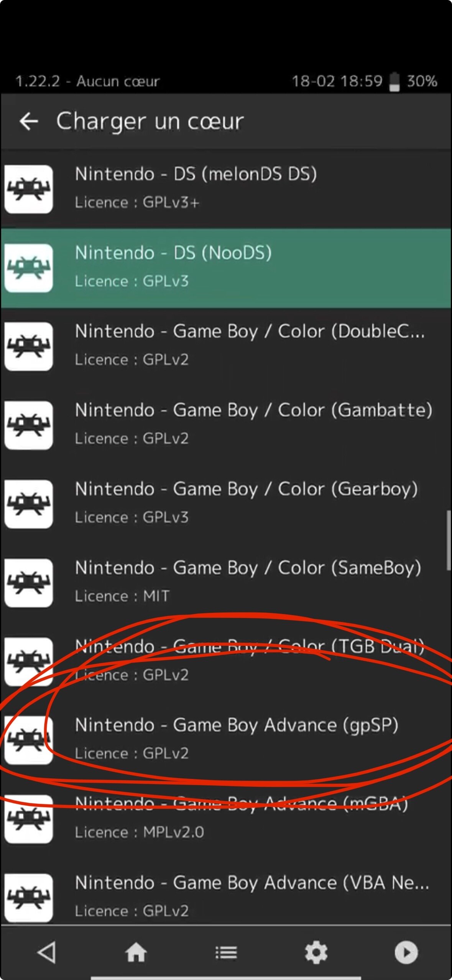Load the Game Boy / Color (Gambatte) core

coord(226,425)
